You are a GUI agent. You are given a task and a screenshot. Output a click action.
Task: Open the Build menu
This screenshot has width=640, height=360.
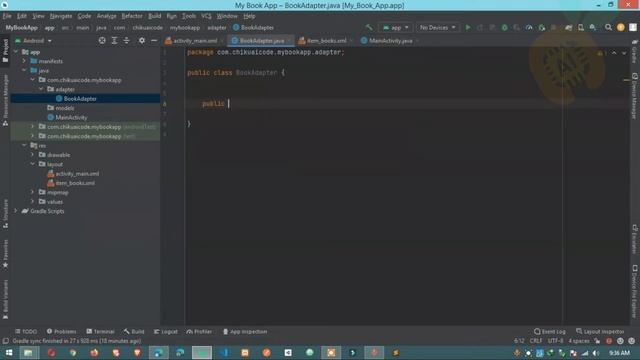point(154,16)
